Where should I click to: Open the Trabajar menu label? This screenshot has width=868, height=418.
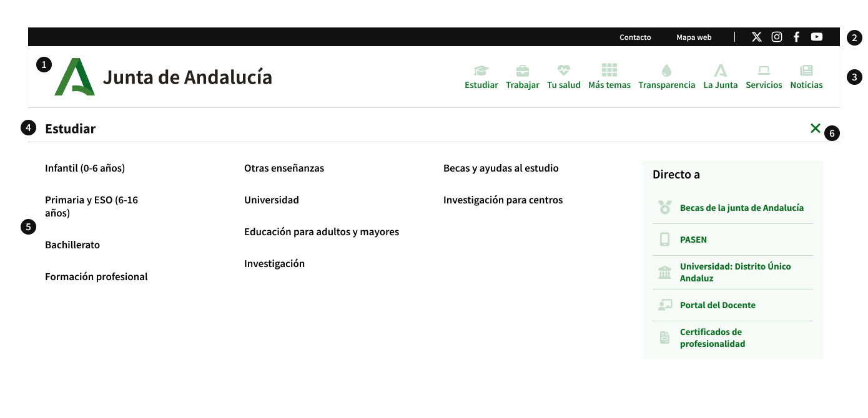pos(523,85)
